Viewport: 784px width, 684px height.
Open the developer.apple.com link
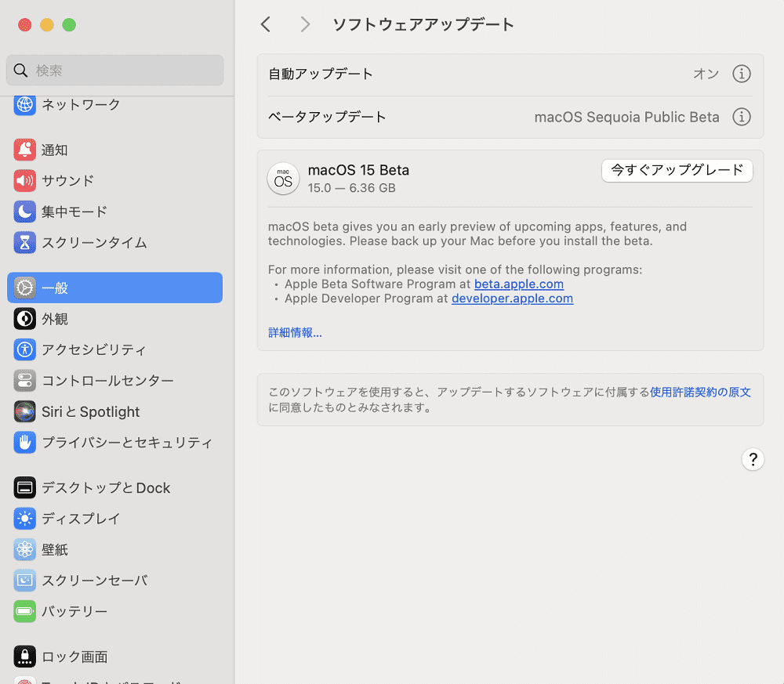pos(512,299)
